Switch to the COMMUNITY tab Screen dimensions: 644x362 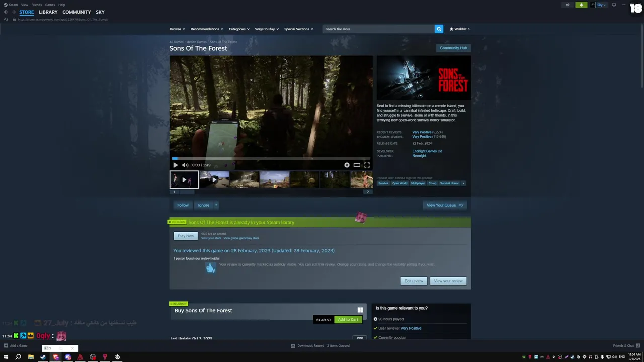click(x=76, y=12)
